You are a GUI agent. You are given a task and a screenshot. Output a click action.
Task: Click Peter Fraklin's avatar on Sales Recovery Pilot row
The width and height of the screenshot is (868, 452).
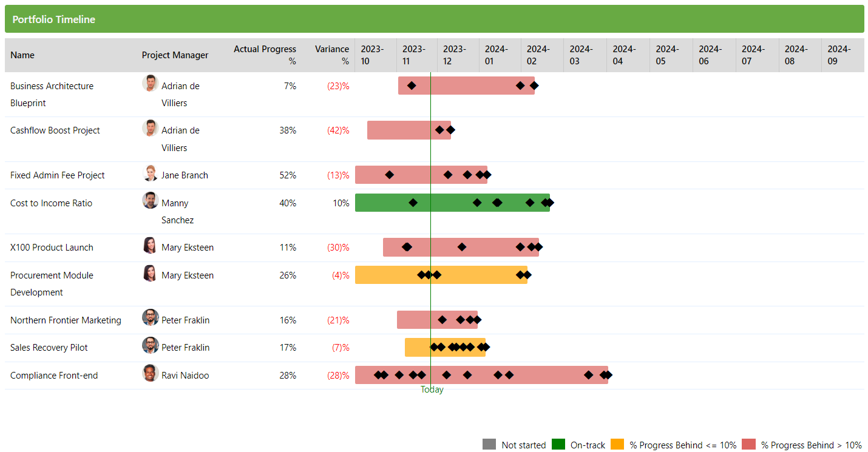(x=150, y=346)
